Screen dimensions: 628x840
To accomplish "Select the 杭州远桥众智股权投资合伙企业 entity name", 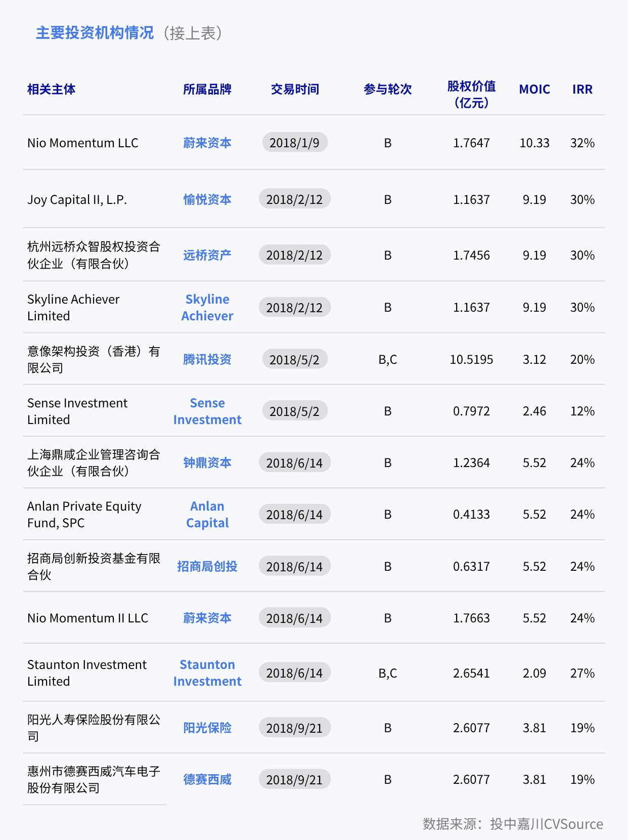I will pyautogui.click(x=94, y=255).
